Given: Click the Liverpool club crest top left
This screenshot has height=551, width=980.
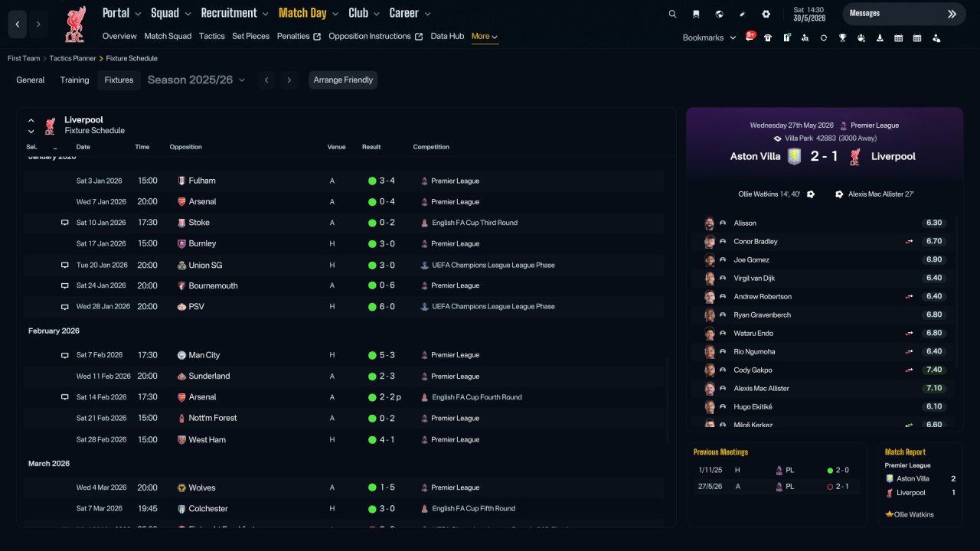Looking at the screenshot, I should coord(74,24).
